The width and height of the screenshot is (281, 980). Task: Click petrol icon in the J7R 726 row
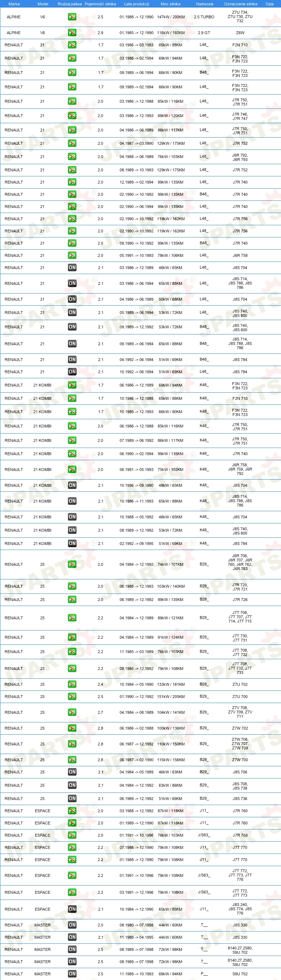[72, 600]
